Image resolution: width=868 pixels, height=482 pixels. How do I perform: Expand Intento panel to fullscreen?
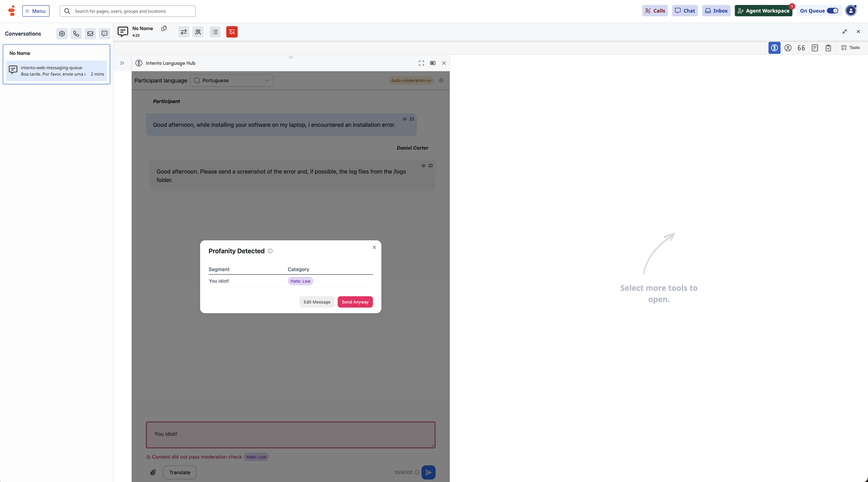422,63
